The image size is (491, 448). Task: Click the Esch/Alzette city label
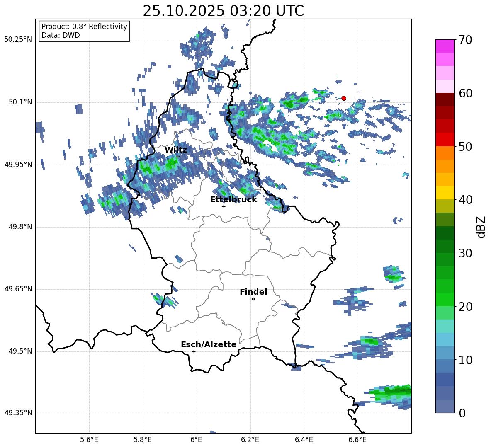pos(209,344)
